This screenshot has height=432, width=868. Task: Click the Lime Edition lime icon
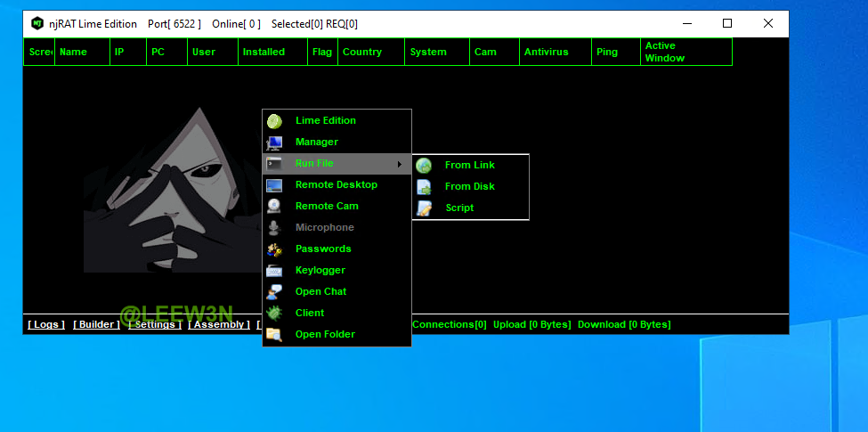pos(274,121)
